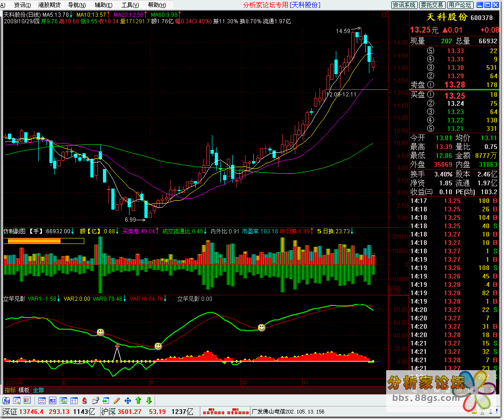Image resolution: width=504 pixels, height=420 pixels.
Task: Click the 广发佛山电信 server status text
Action: (288, 412)
